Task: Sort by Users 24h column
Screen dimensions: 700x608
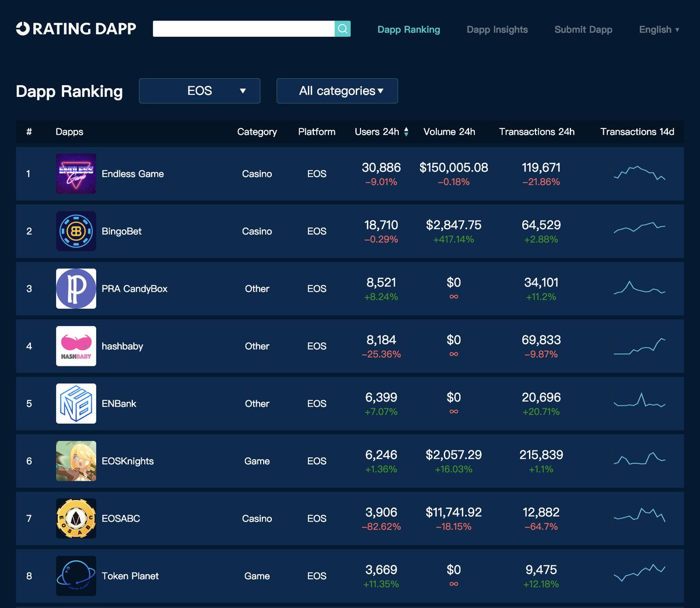Action: click(381, 132)
